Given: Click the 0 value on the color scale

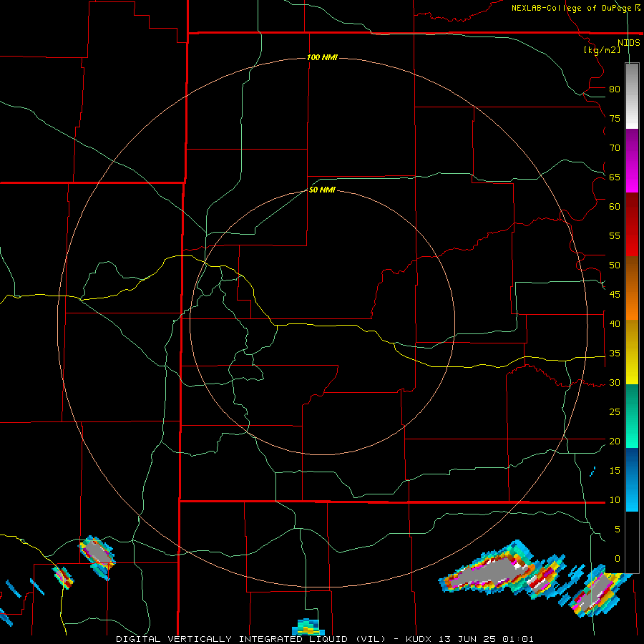Looking at the screenshot, I should [618, 559].
